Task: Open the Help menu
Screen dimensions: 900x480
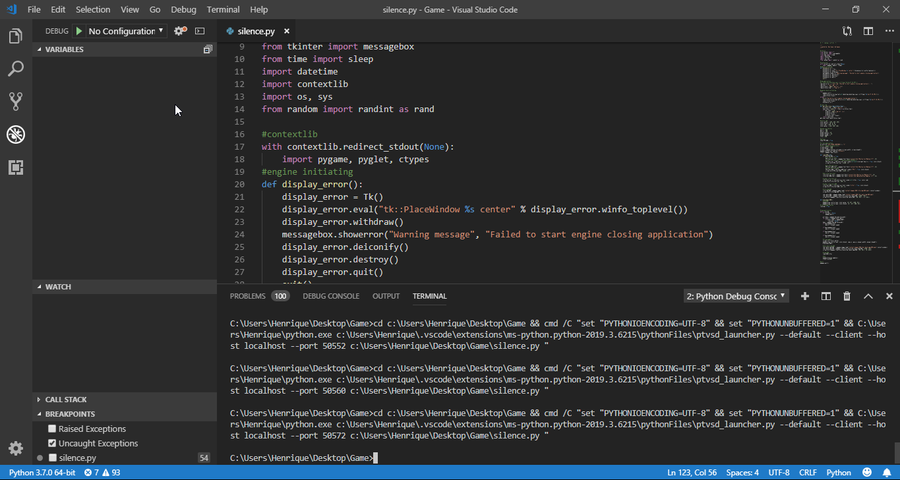Action: coord(259,10)
